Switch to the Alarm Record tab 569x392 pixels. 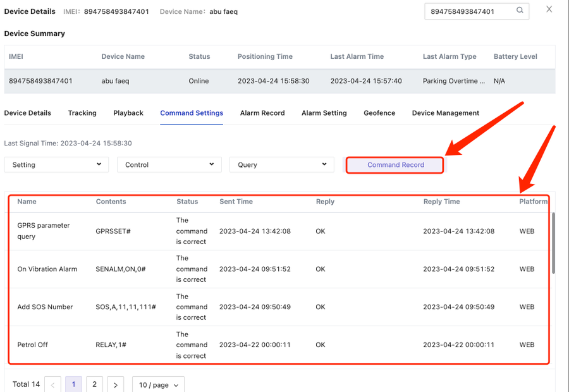[x=262, y=113]
